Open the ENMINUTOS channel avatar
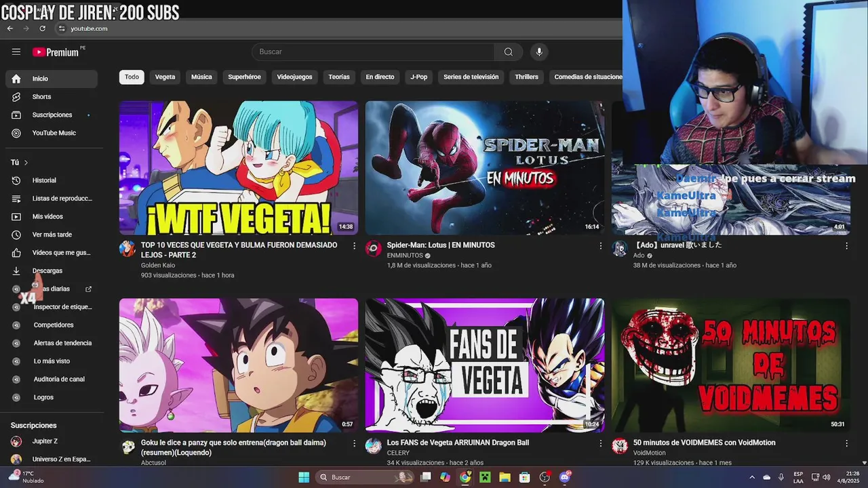The width and height of the screenshot is (868, 488). click(374, 248)
